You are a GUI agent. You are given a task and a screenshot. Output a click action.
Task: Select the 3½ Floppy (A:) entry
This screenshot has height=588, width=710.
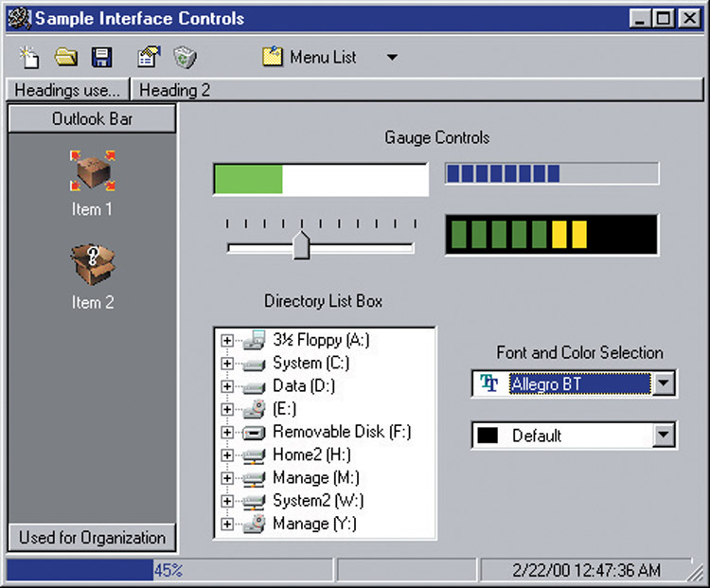click(321, 340)
